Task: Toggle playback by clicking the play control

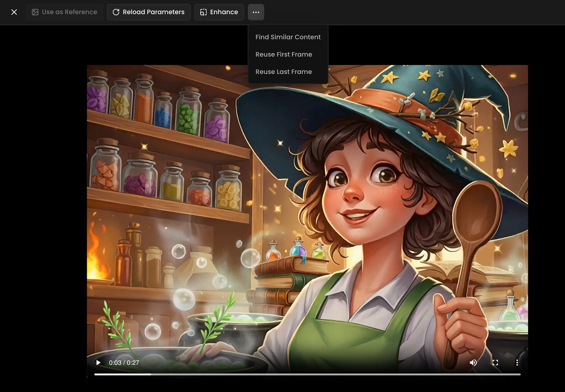Action: 98,362
